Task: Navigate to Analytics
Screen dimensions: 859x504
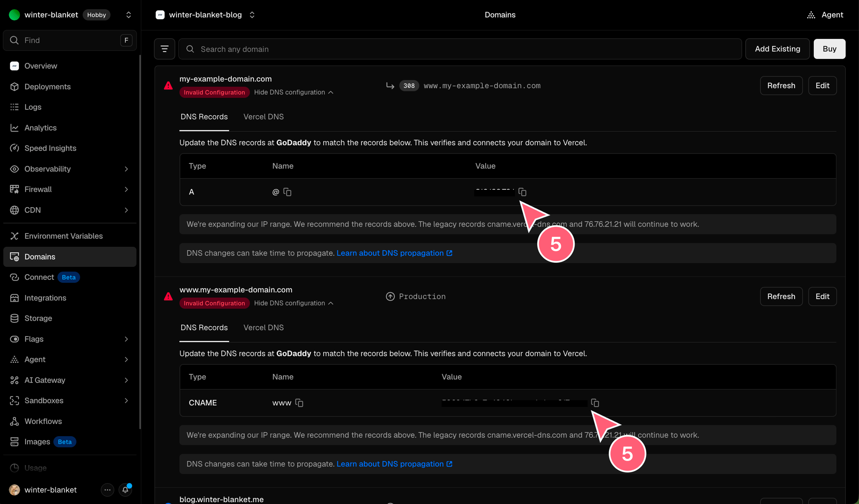Action: [70, 128]
